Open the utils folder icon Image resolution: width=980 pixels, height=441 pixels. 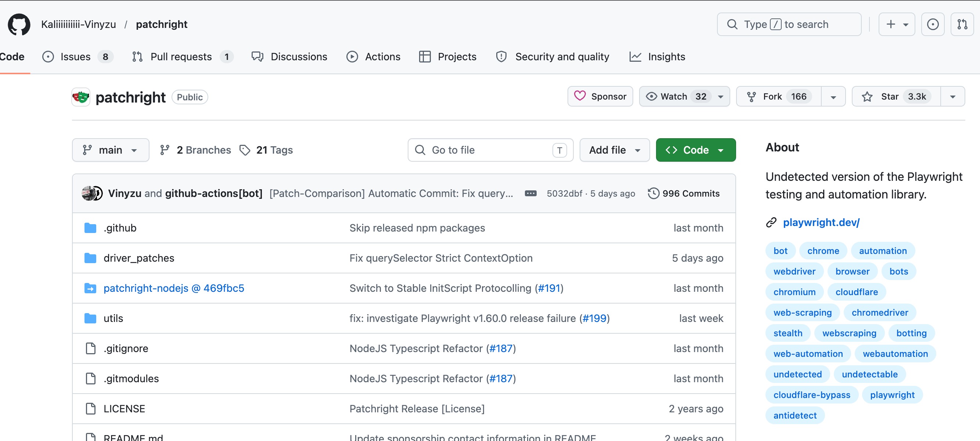[x=90, y=318]
